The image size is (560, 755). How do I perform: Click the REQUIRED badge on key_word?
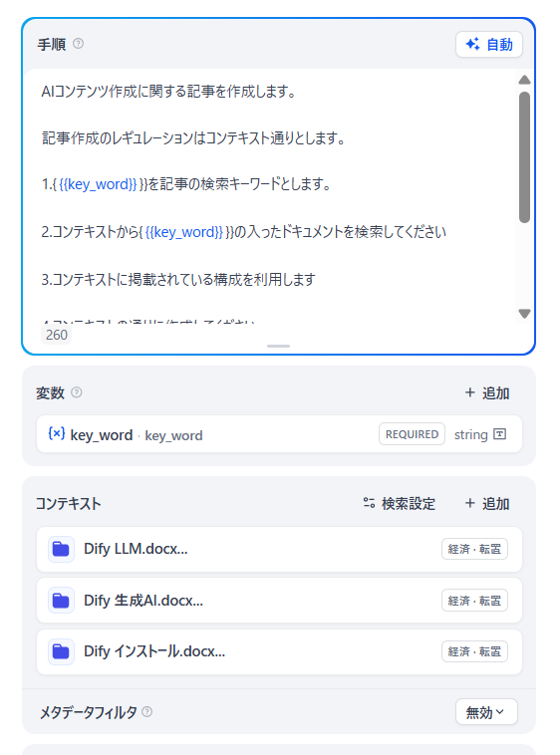click(x=412, y=434)
